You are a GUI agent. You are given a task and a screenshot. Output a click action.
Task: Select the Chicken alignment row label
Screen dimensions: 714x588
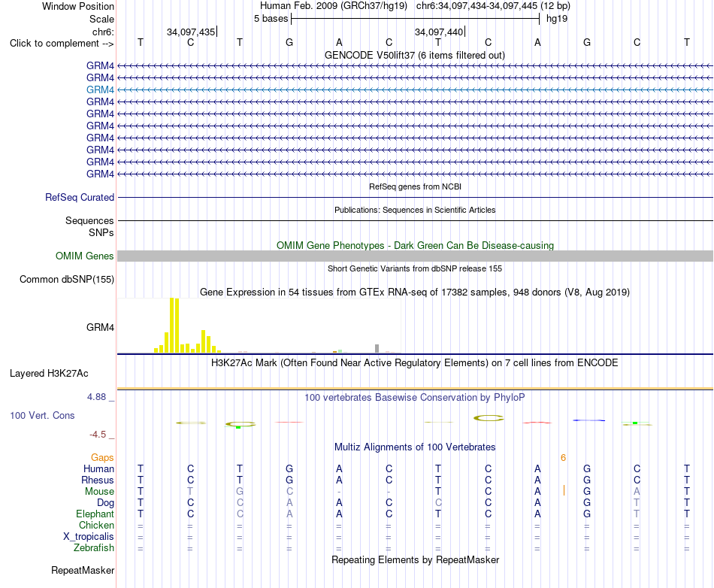pos(96,525)
